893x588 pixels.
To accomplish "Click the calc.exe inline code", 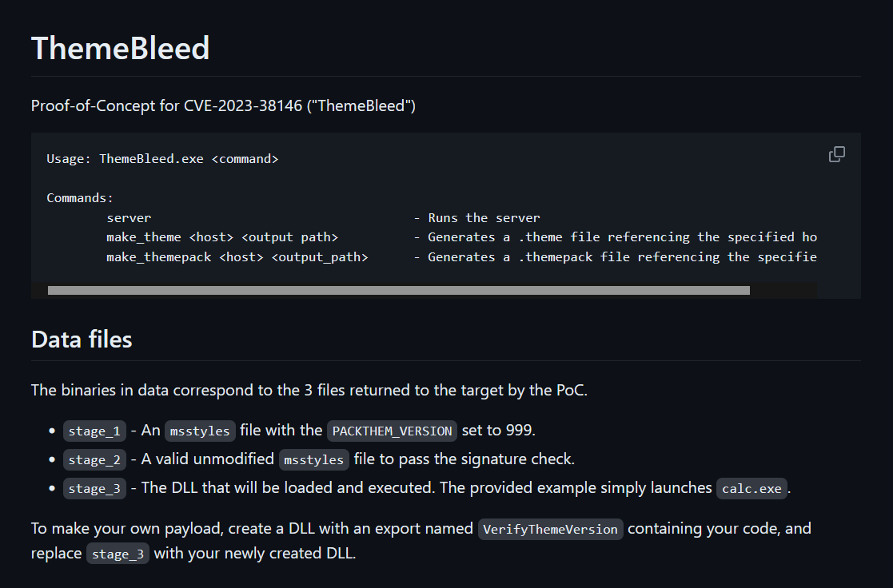I will click(x=751, y=488).
